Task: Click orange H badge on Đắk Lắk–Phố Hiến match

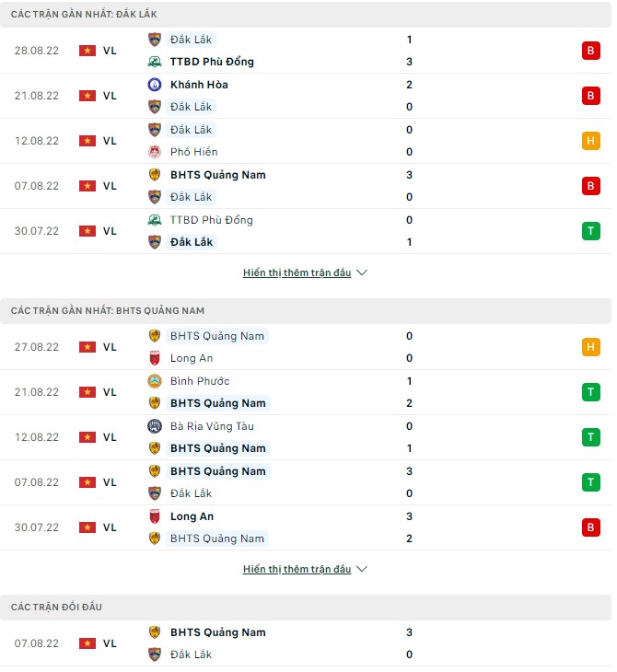Action: [589, 141]
